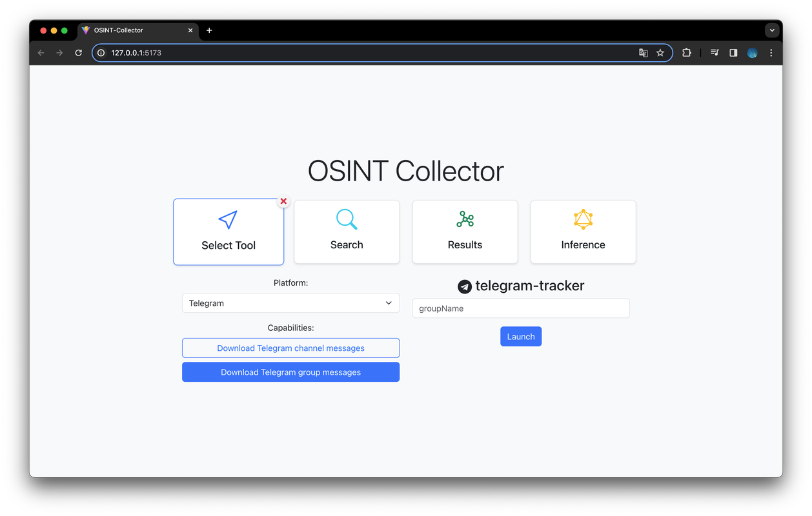Open the Search step card
Image resolution: width=812 pixels, height=516 pixels.
click(x=347, y=232)
